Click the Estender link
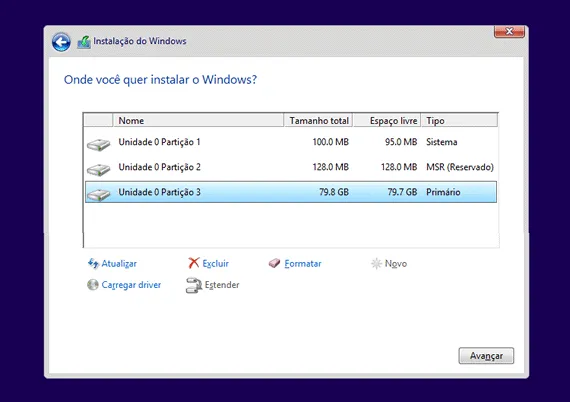570x402 pixels. point(222,285)
